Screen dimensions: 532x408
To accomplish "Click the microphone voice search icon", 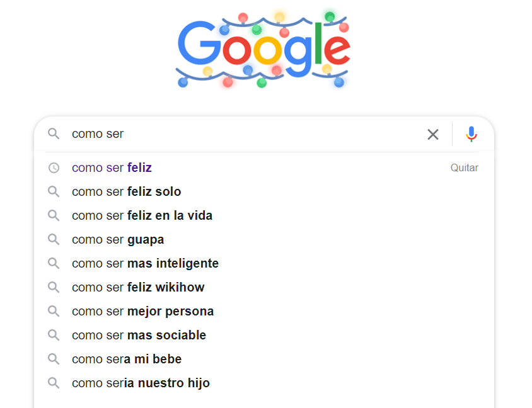I will [x=471, y=134].
